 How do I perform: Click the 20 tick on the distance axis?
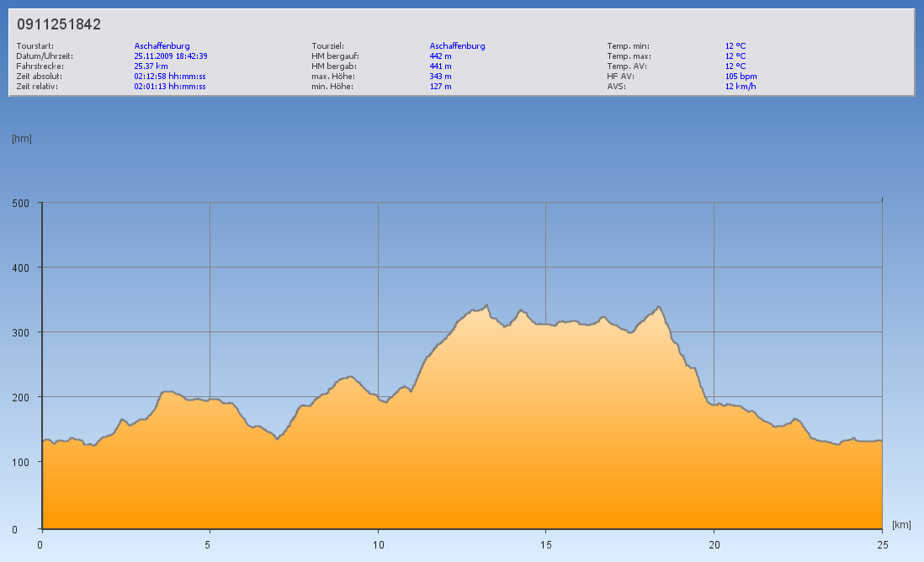tap(714, 544)
